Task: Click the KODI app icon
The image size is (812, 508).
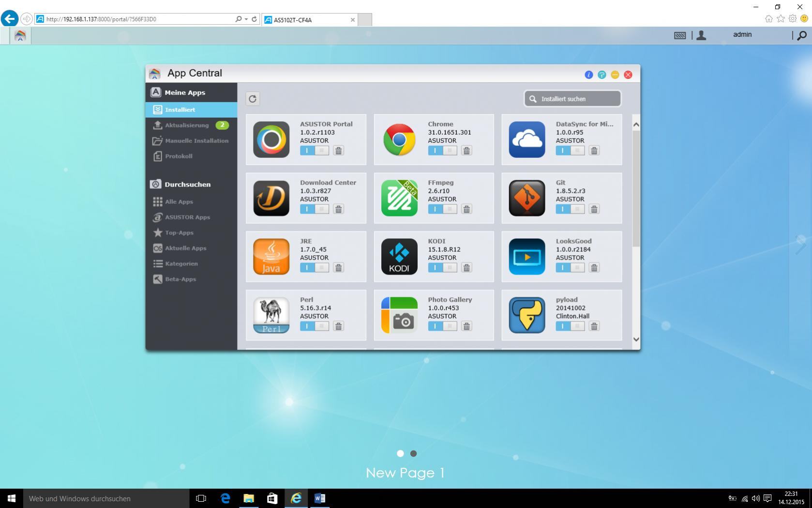Action: 399,257
